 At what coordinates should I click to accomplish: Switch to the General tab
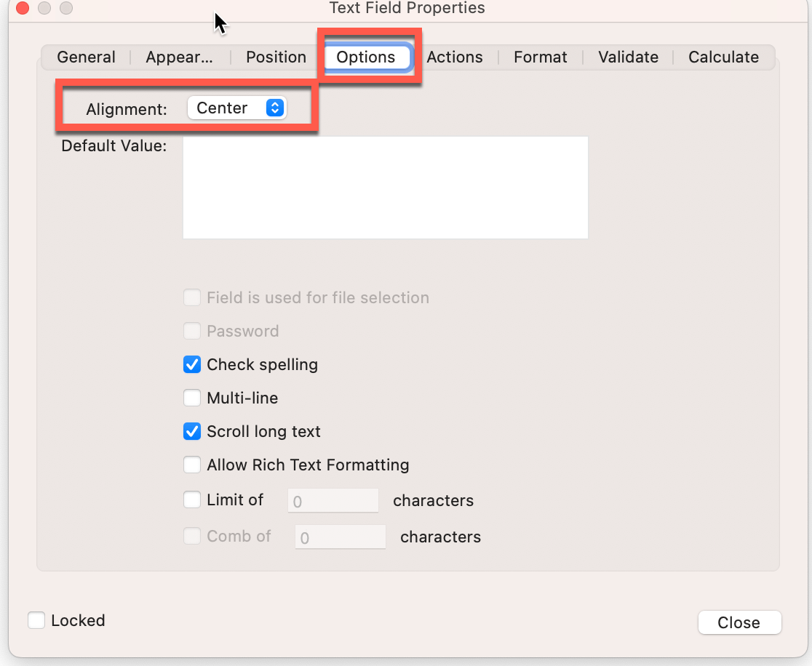coord(86,57)
